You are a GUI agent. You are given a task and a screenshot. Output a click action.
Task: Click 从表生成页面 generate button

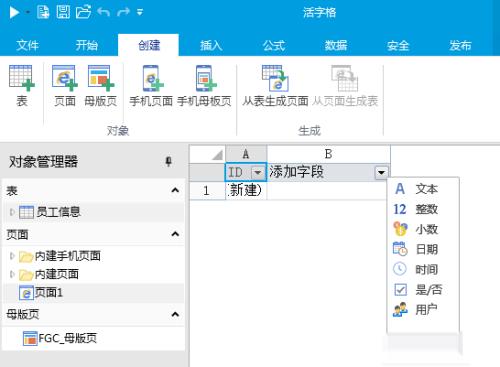[x=275, y=86]
